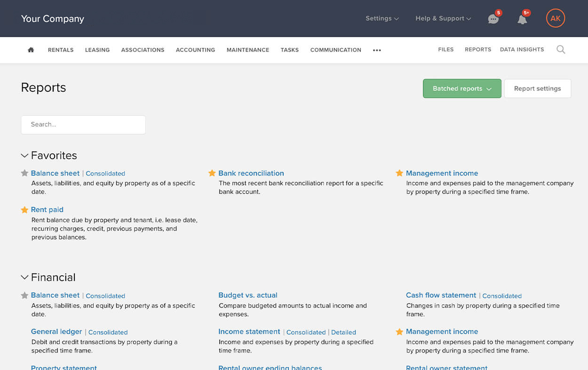Click the Report settings button

pos(537,88)
